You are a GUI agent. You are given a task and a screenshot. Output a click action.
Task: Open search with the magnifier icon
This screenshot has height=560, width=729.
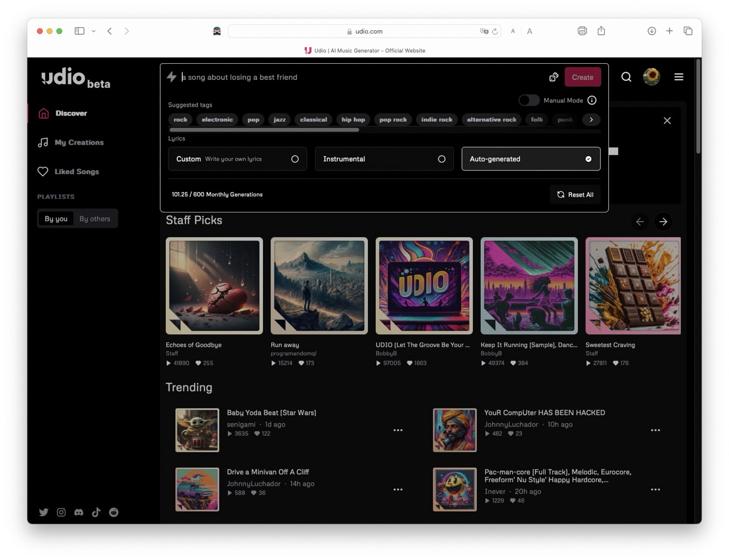(626, 77)
